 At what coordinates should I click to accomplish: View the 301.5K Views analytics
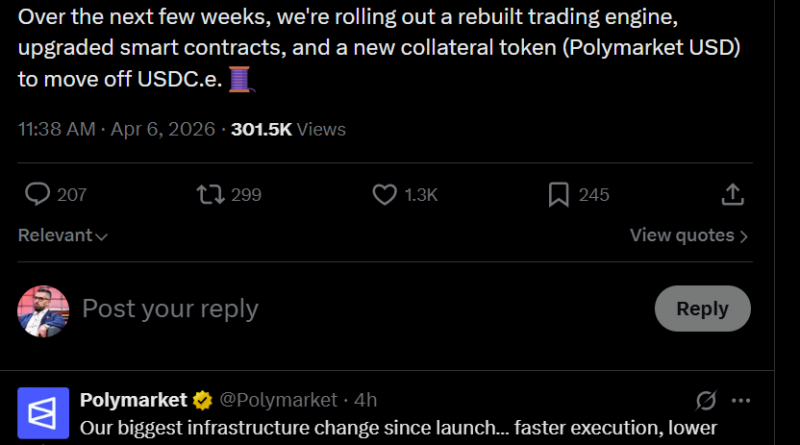[288, 129]
